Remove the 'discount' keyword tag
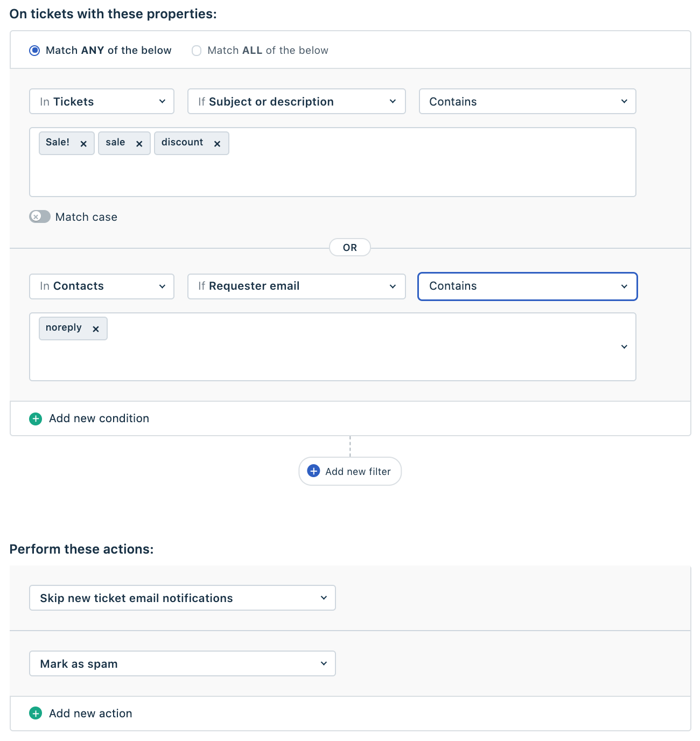The width and height of the screenshot is (700, 741). click(217, 144)
